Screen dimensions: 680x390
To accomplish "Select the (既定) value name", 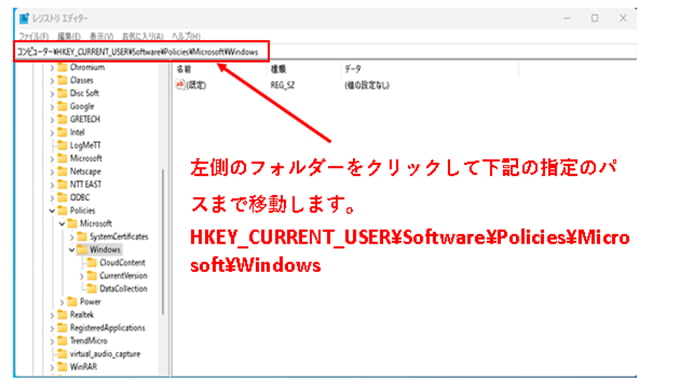I will click(x=196, y=85).
